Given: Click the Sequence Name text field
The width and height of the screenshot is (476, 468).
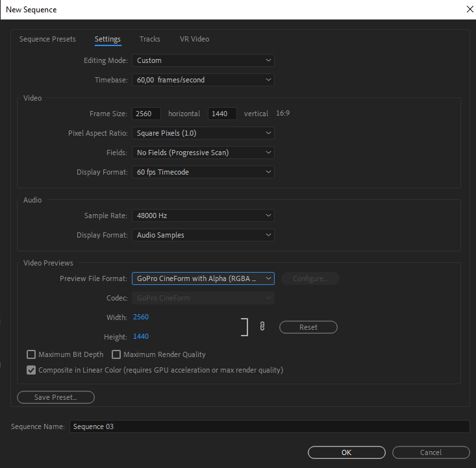Looking at the screenshot, I should (269, 426).
